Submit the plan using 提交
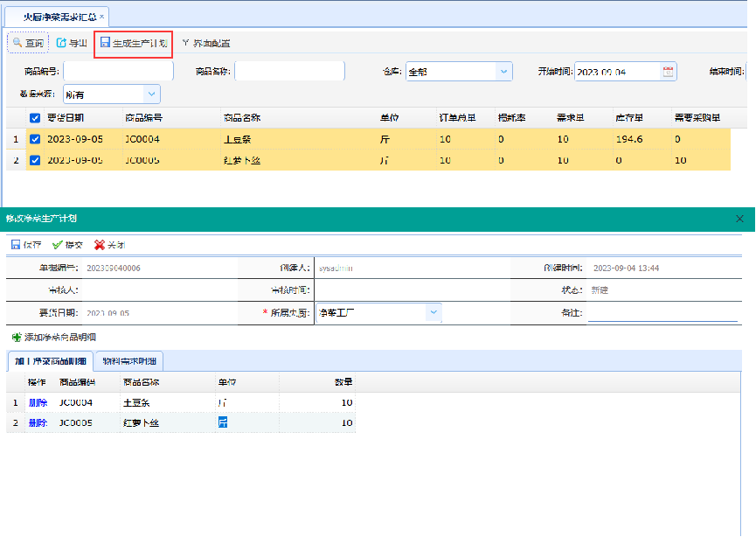 [67, 245]
